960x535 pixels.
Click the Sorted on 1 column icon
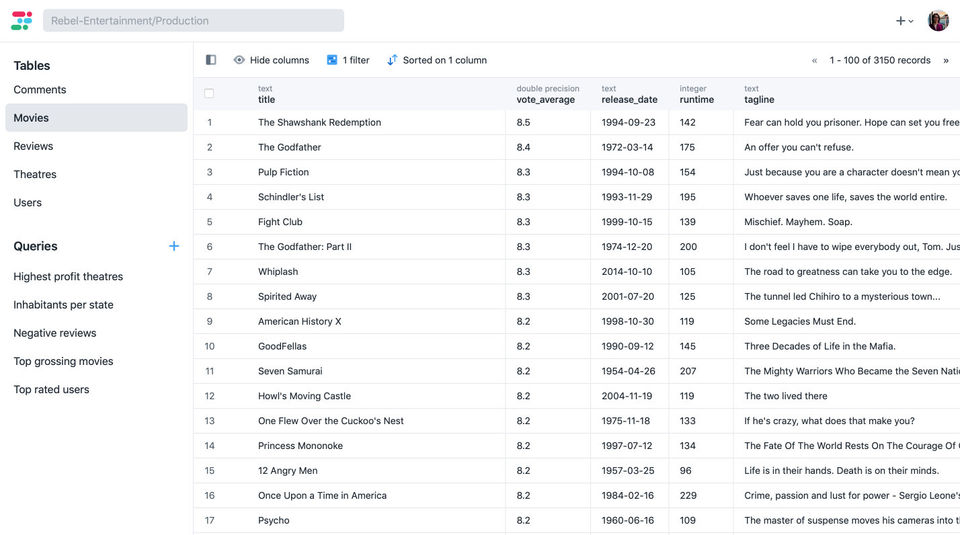[392, 60]
